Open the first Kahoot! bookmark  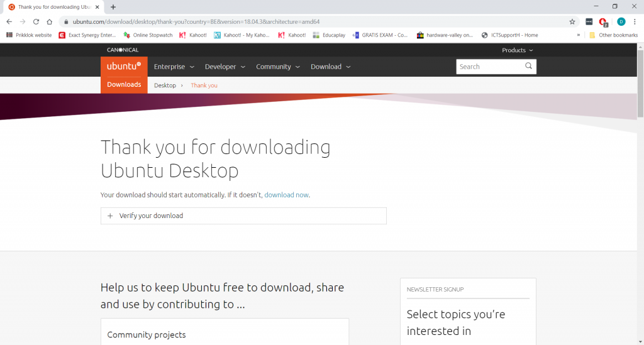pos(193,35)
